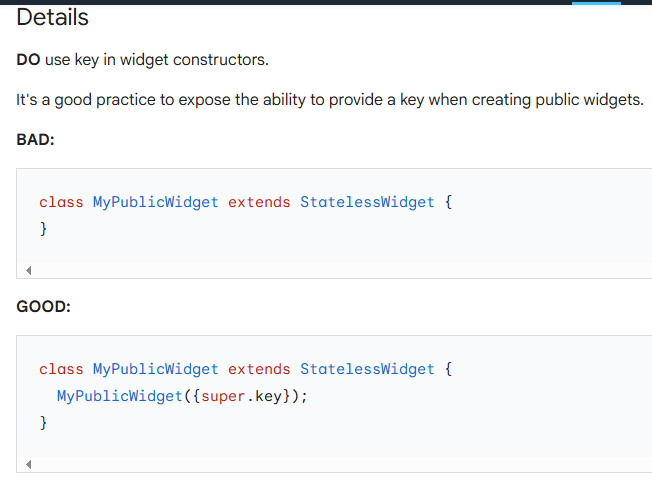Click "StatelessWidget" in the BAD code example
652x486 pixels.
click(367, 202)
